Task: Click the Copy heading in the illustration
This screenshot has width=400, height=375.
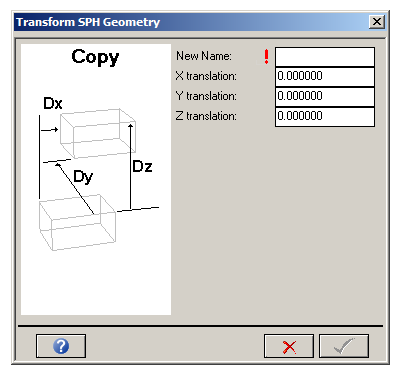Action: (x=95, y=58)
